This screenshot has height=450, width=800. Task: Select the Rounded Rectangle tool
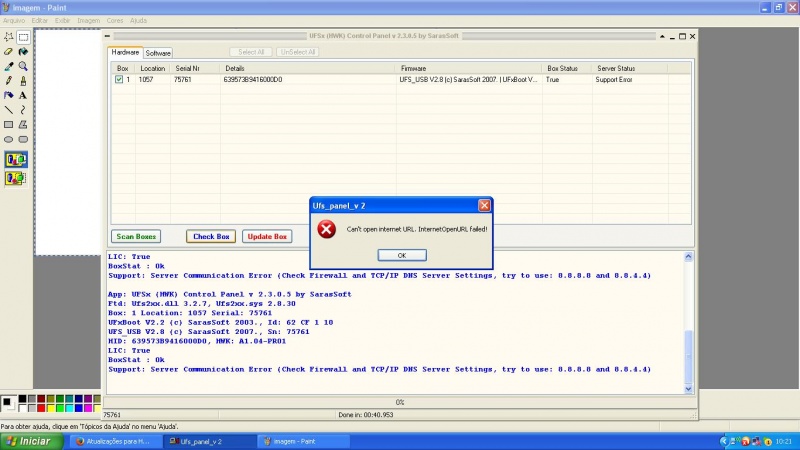(23, 139)
